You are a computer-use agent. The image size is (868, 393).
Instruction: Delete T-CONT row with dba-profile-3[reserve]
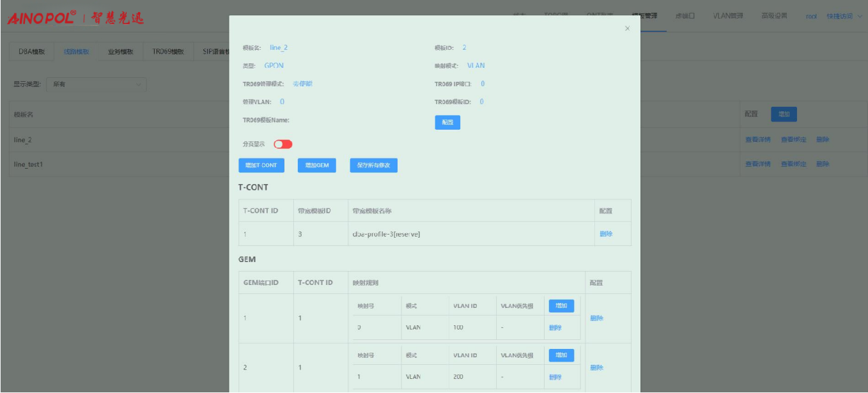(x=606, y=234)
